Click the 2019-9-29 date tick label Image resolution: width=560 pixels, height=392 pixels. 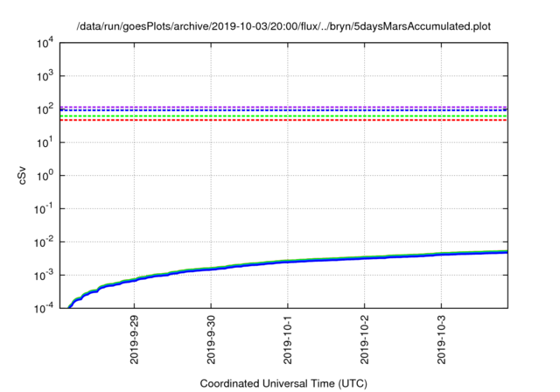[134, 339]
